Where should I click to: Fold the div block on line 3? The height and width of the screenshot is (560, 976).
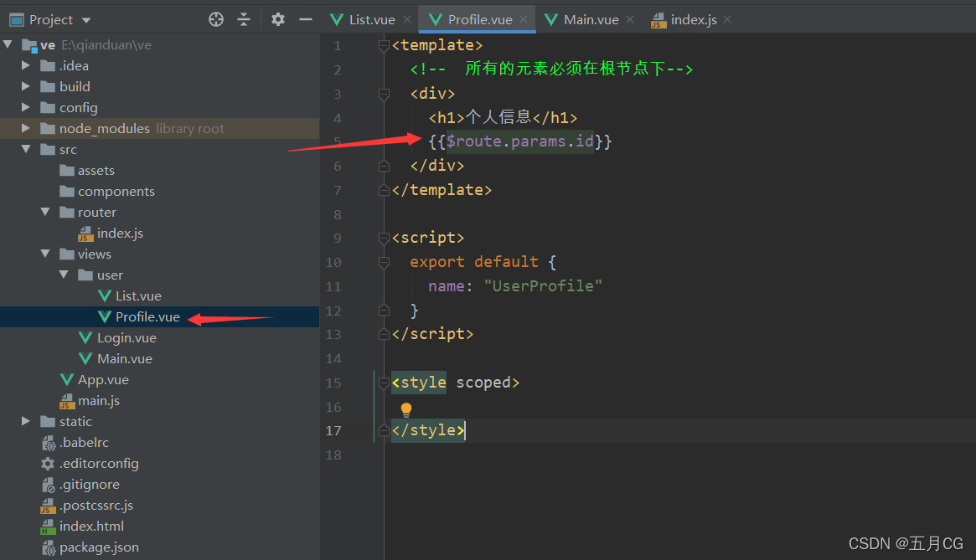click(x=384, y=94)
